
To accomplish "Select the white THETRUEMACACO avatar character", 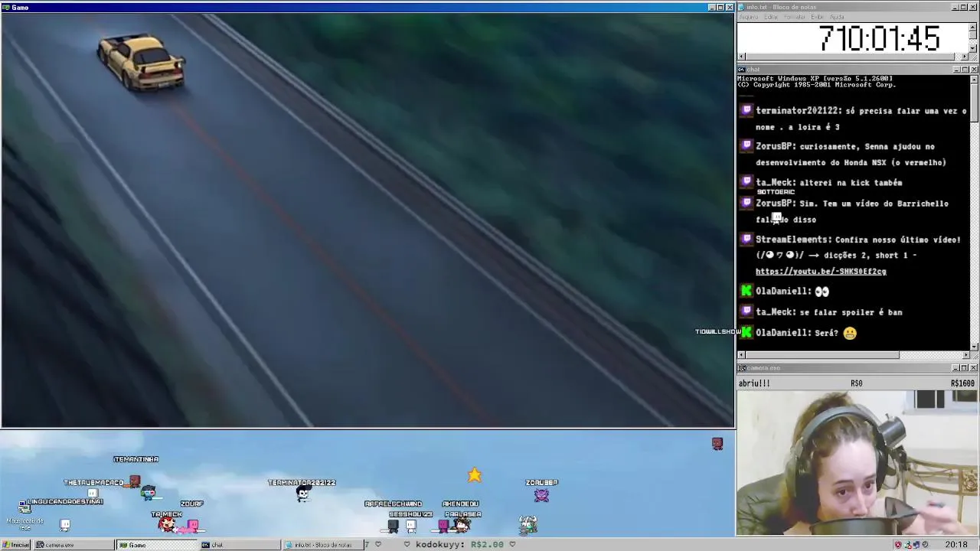I will (93, 494).
